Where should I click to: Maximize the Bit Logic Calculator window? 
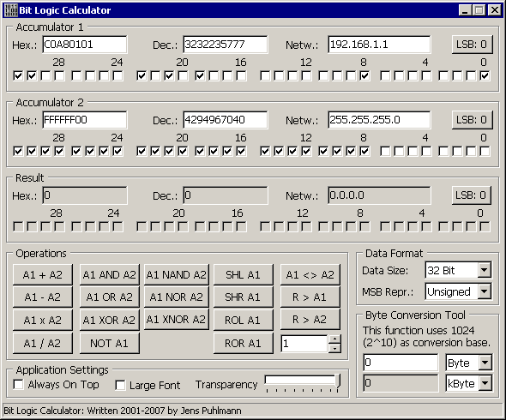(479, 10)
